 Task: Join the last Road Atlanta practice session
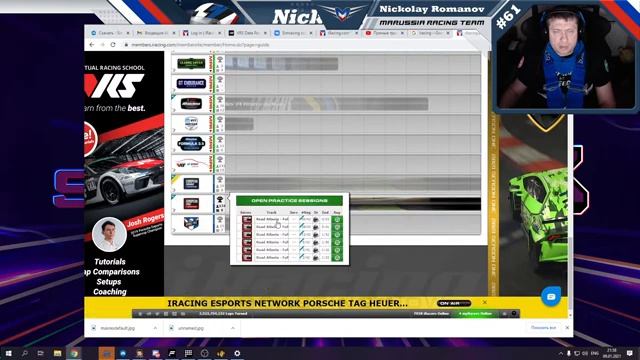pyautogui.click(x=337, y=258)
